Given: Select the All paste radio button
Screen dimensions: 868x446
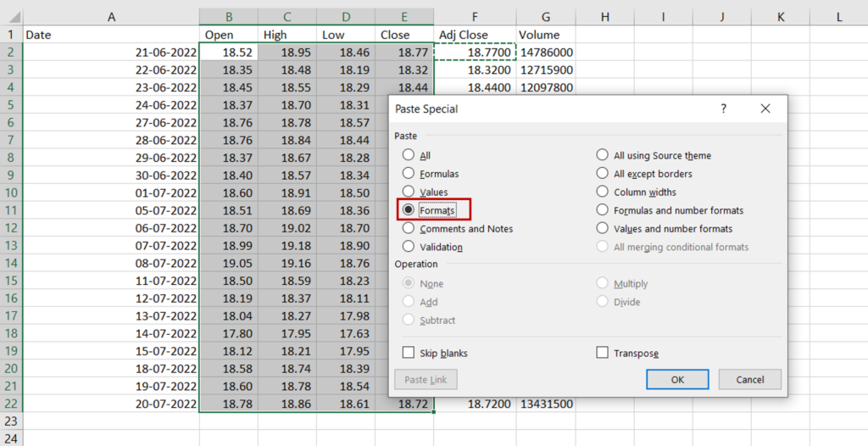Looking at the screenshot, I should pos(408,155).
